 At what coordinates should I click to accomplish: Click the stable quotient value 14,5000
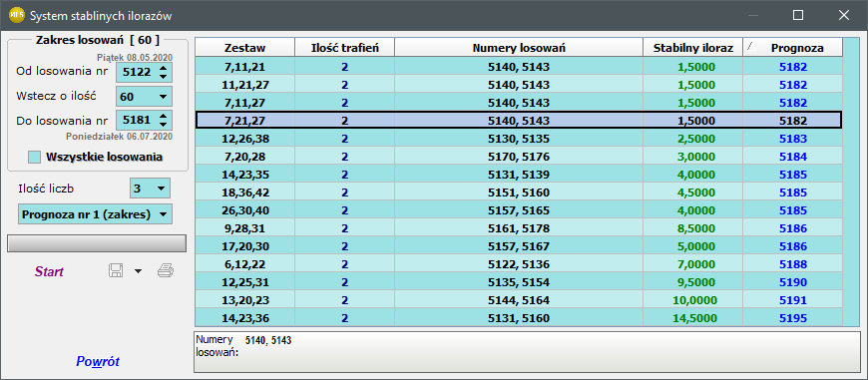[694, 318]
